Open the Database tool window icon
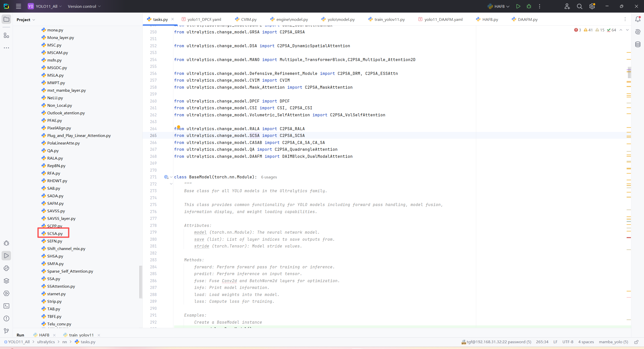 point(638,44)
